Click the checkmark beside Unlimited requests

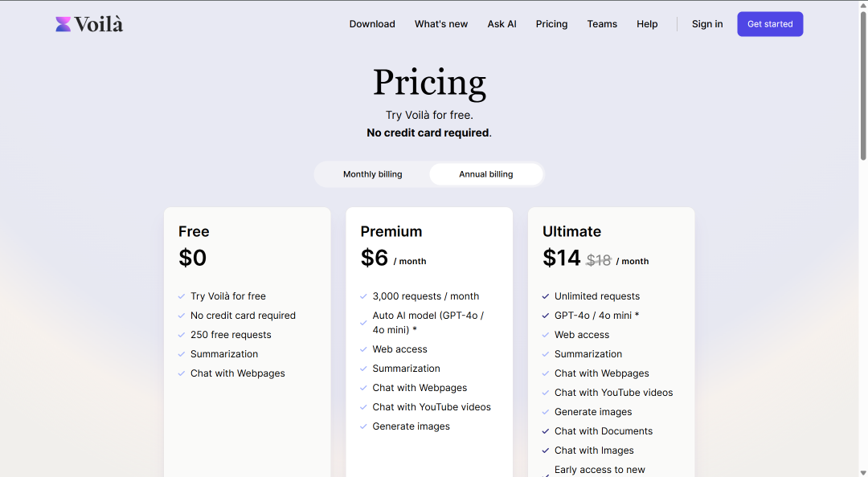tap(545, 296)
